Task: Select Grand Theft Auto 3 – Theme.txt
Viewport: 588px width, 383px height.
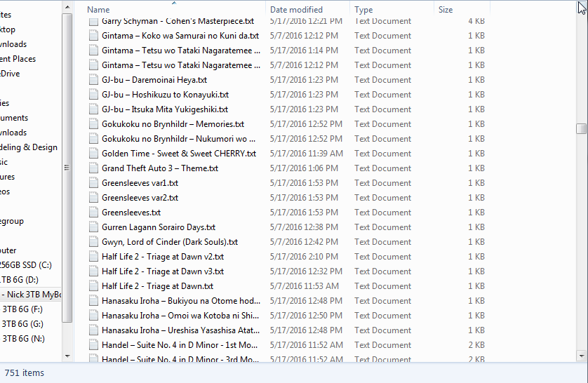Action: 160,168
